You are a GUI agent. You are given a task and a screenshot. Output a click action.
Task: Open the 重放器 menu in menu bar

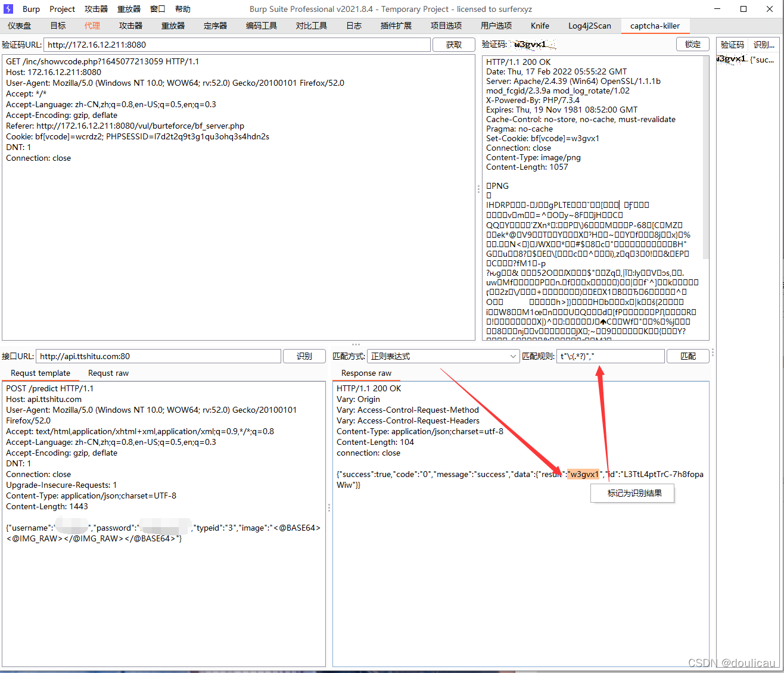click(129, 9)
